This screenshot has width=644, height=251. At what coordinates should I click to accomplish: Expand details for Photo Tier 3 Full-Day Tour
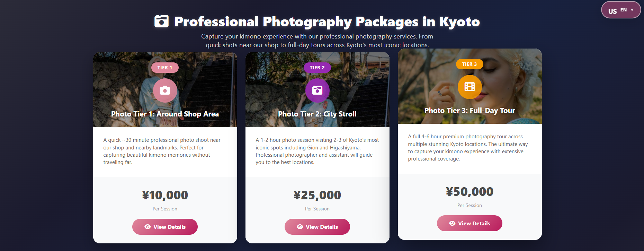pos(469,223)
